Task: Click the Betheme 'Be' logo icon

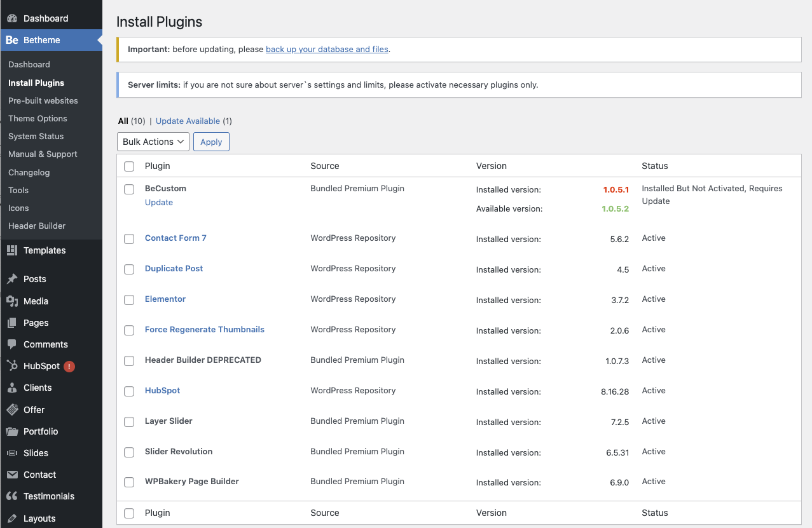Action: point(12,40)
